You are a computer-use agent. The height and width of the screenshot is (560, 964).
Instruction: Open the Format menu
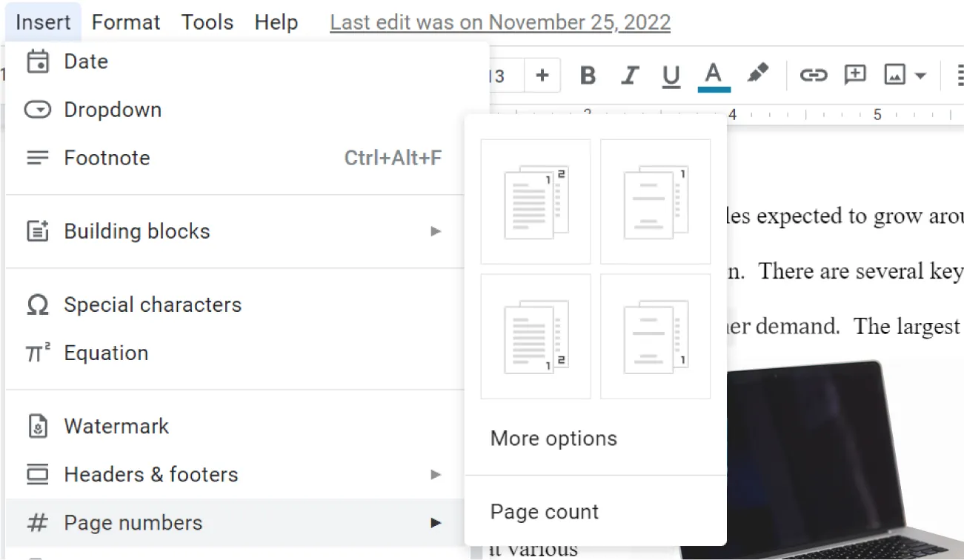pyautogui.click(x=125, y=21)
